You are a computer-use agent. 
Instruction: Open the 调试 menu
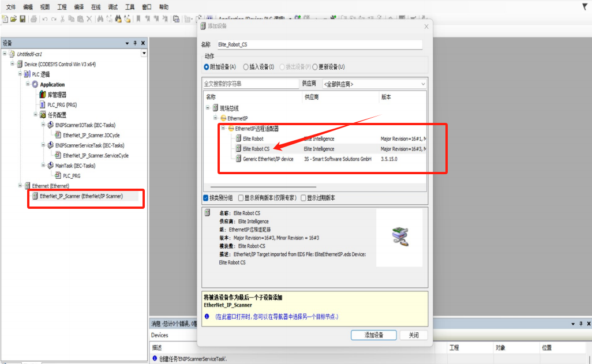pos(113,7)
